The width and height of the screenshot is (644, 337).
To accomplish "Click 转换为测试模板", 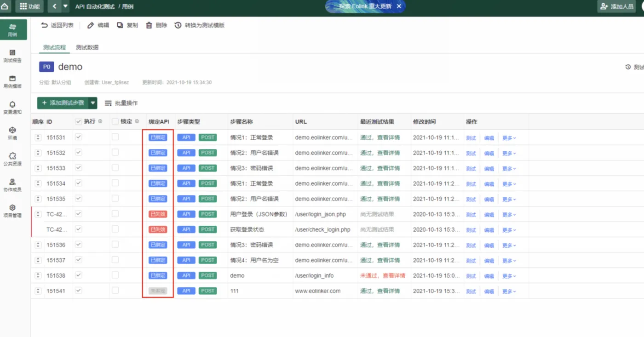I will tap(200, 25).
